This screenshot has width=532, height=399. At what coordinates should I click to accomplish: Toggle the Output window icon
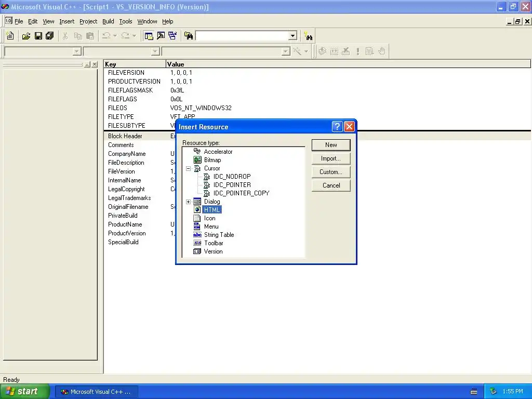click(x=161, y=36)
